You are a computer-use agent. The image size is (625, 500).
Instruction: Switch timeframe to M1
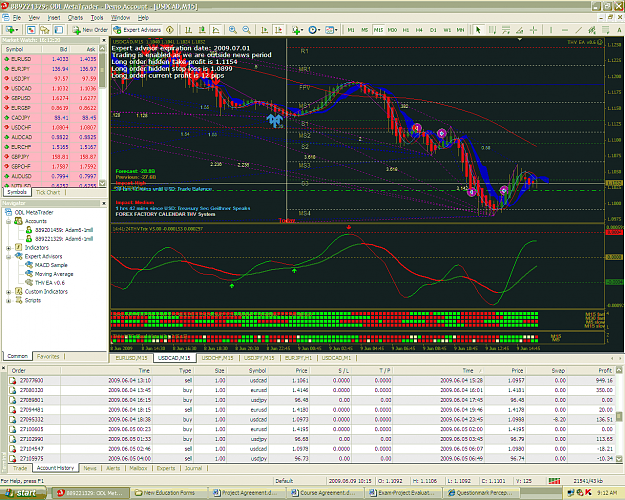(351, 30)
